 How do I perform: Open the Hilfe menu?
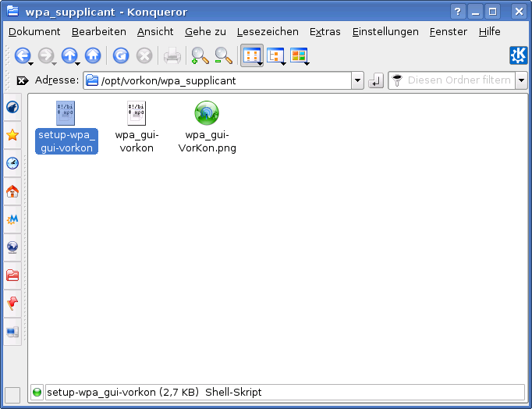pos(490,31)
